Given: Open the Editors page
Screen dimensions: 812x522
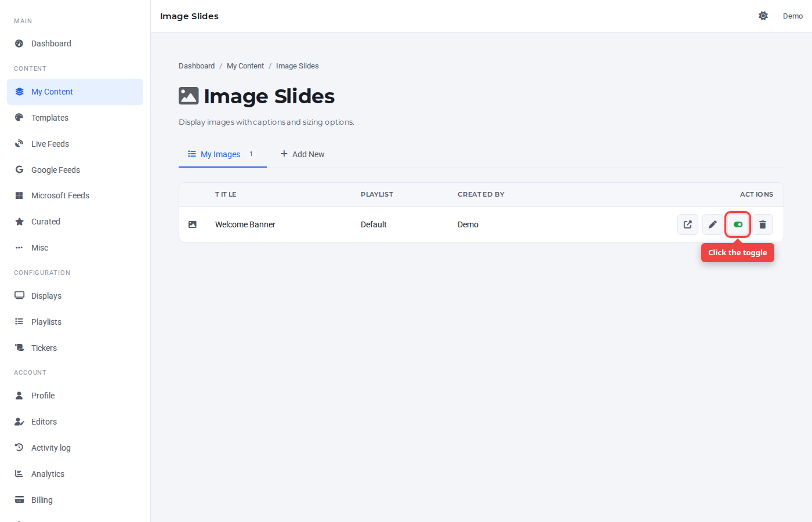Looking at the screenshot, I should pos(75,422).
